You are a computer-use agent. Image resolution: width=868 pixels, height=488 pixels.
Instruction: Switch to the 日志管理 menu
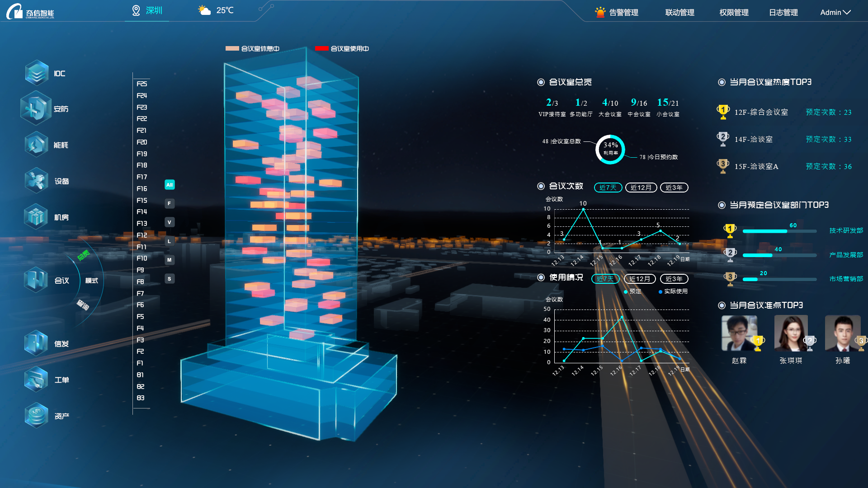click(783, 13)
